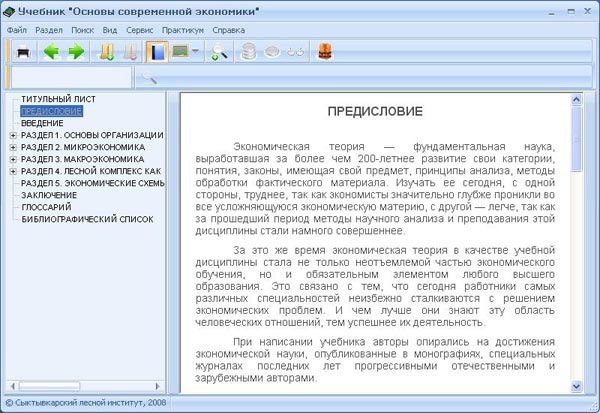
Task: Open the Файл menu
Action: pos(16,30)
